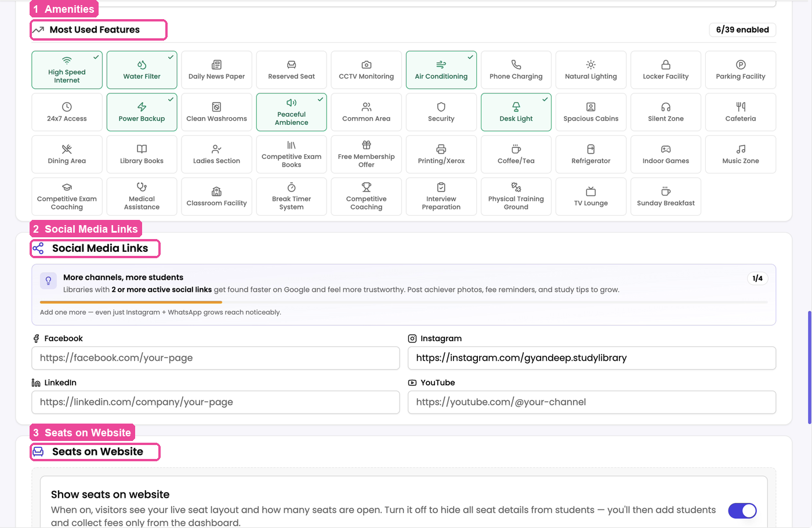
Task: Disable the High Speed Internet feature
Action: coord(67,70)
